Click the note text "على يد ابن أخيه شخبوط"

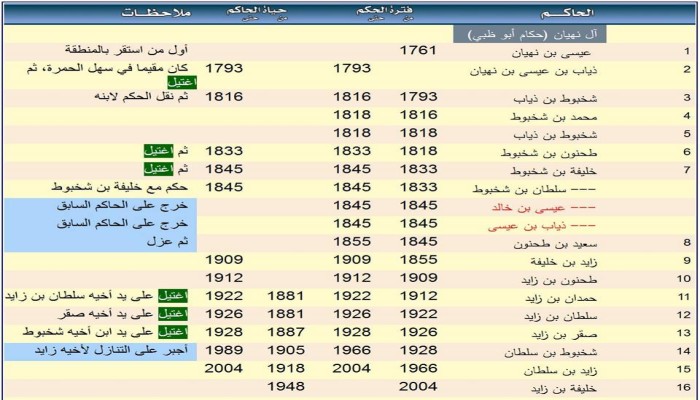90,333
